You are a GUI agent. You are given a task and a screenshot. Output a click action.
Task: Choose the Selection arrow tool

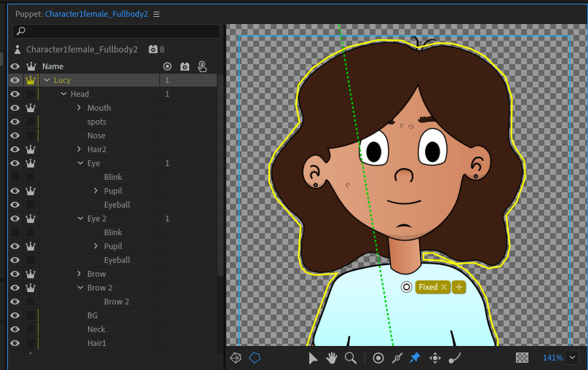click(313, 358)
